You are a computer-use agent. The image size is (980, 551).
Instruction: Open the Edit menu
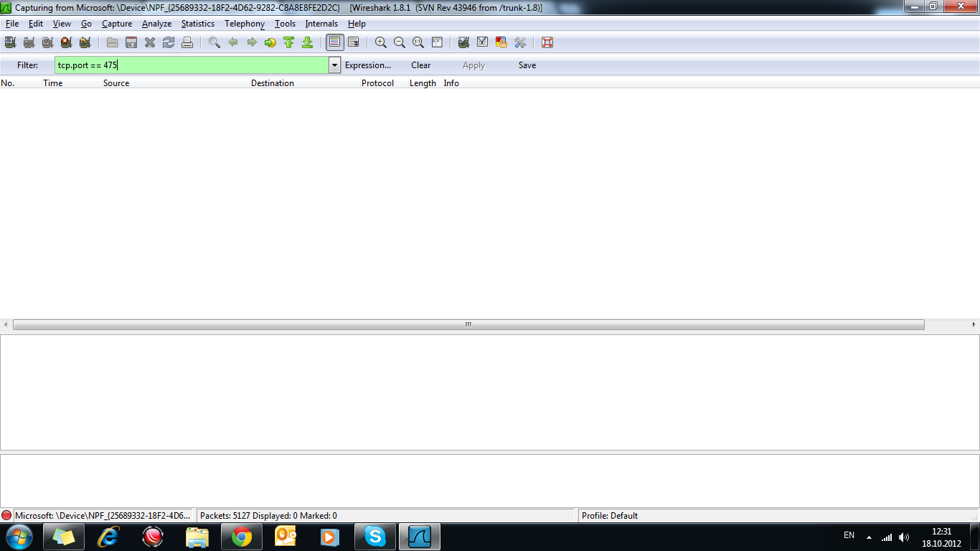click(x=36, y=24)
